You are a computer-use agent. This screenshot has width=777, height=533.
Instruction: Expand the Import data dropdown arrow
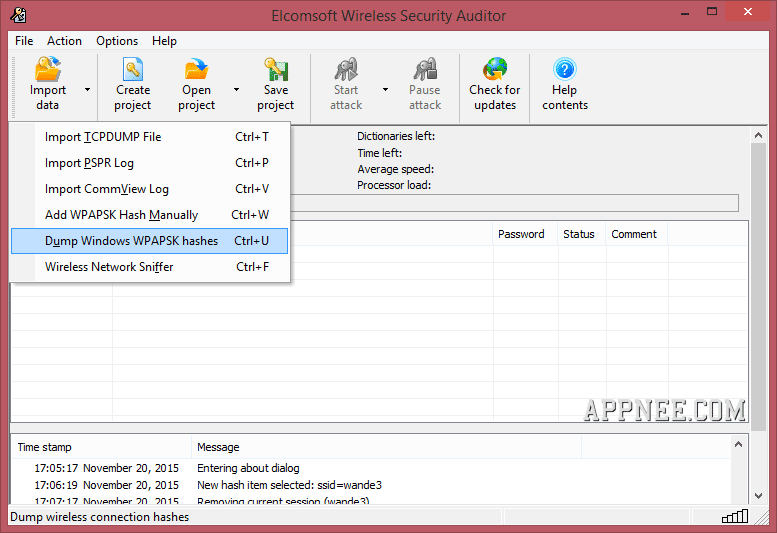coord(87,90)
